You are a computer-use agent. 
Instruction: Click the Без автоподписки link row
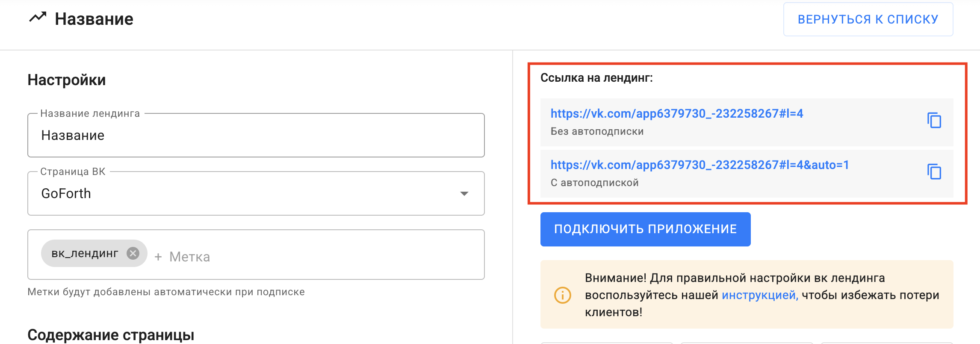[597, 131]
